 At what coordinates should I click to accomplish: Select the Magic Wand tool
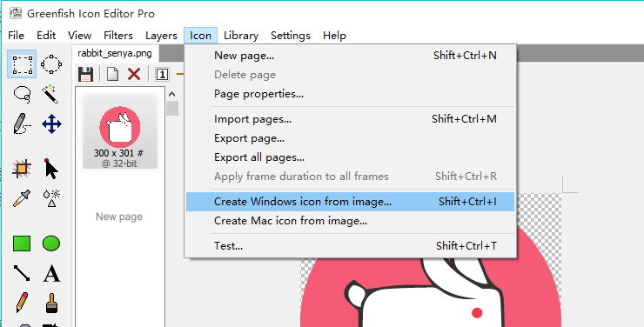(x=51, y=95)
